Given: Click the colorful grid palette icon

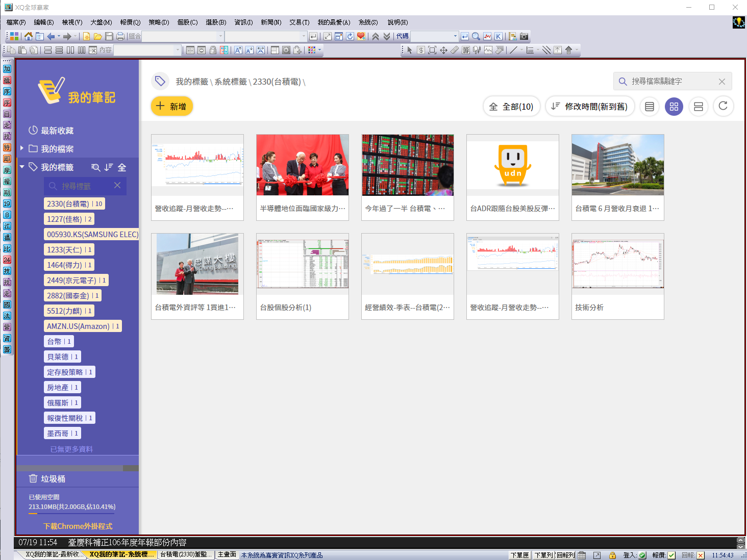Looking at the screenshot, I should pos(312,50).
